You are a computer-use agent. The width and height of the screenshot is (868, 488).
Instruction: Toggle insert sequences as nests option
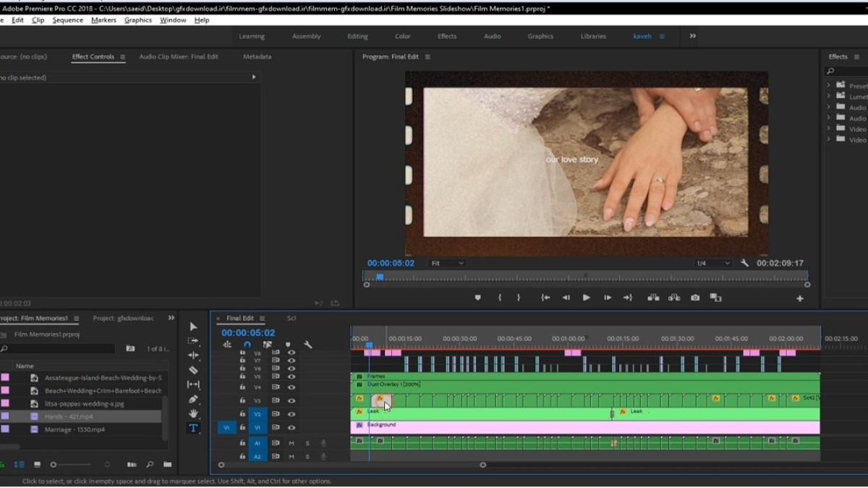point(227,345)
